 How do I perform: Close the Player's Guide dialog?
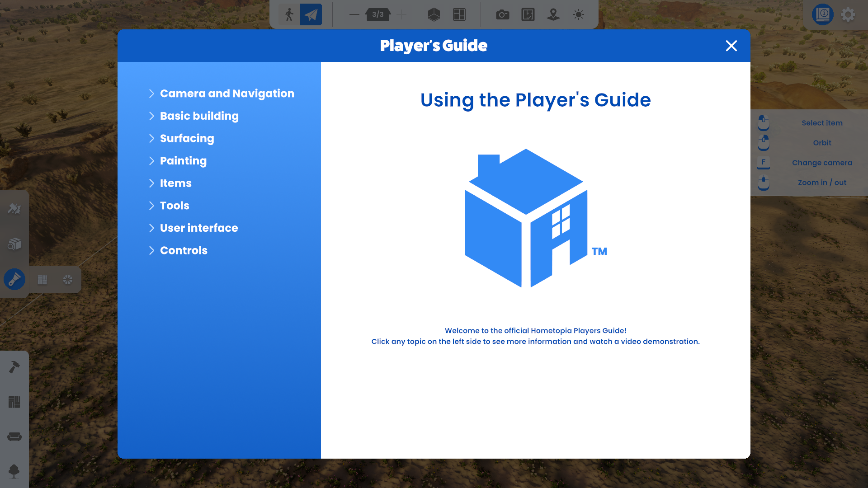(x=731, y=46)
